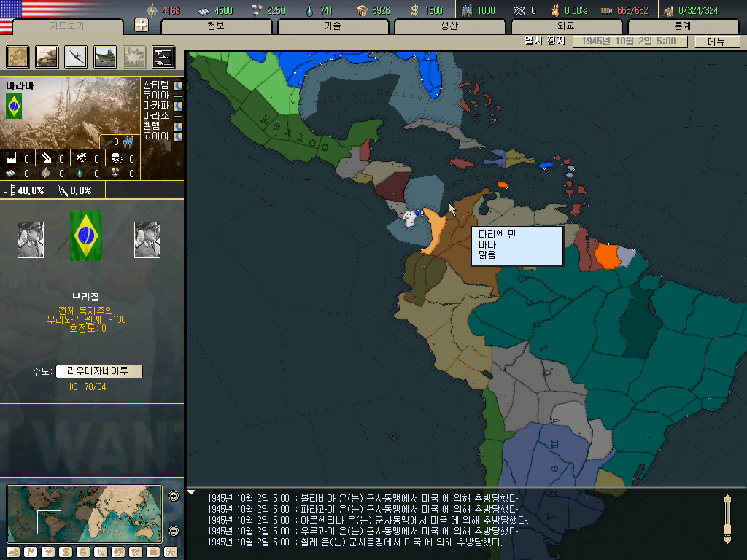
Task: Click the 일시 정지 pause label
Action: [x=544, y=42]
